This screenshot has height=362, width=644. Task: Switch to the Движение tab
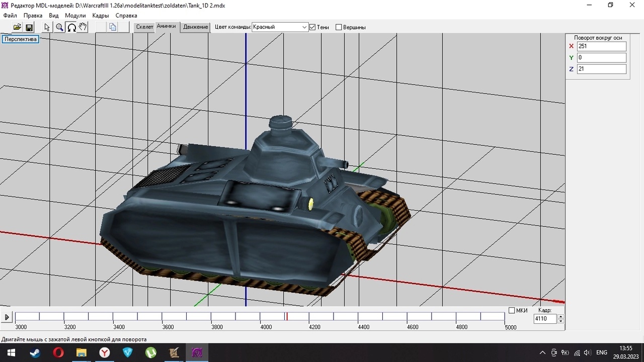196,27
